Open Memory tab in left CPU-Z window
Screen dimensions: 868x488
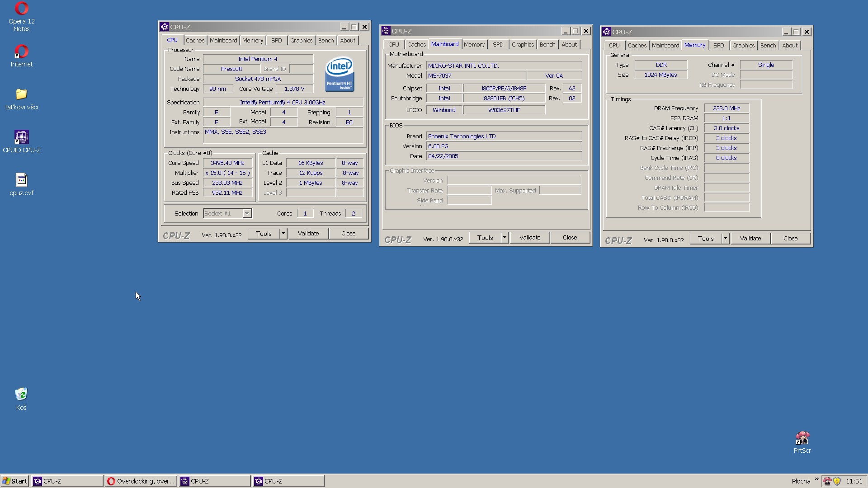click(x=253, y=40)
